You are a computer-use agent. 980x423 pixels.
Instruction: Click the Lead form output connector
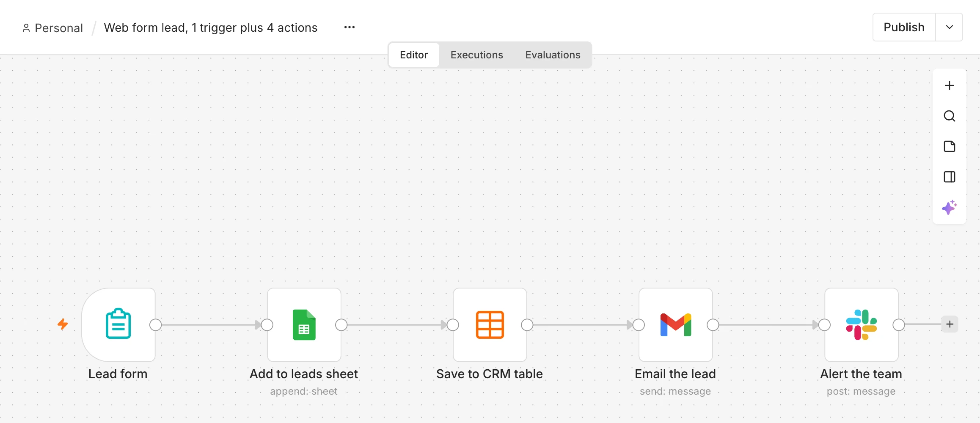(x=156, y=325)
